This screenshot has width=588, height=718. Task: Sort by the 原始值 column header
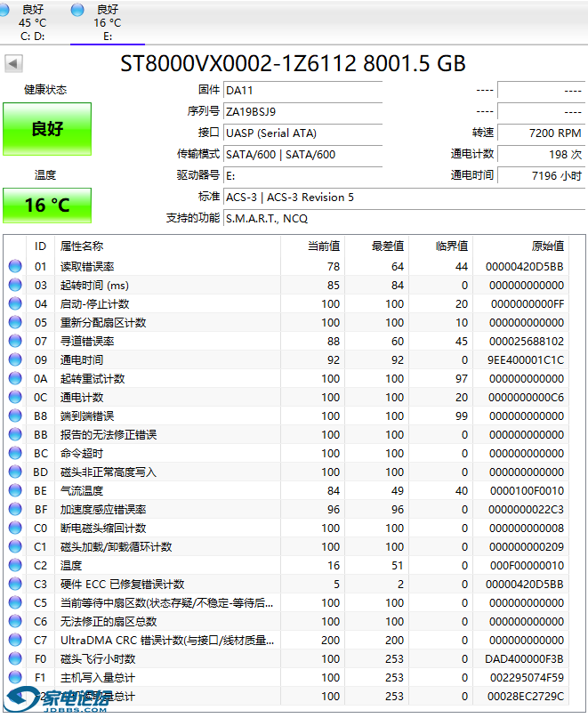click(520, 246)
